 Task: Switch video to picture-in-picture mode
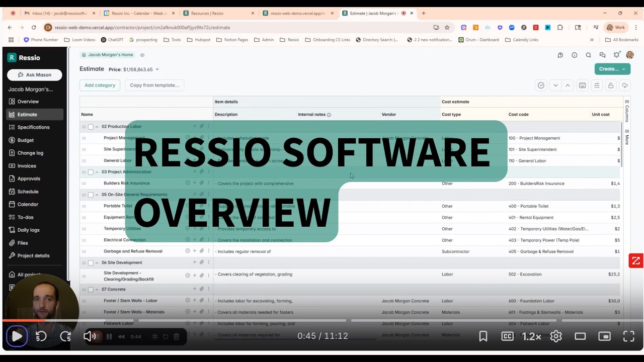tap(604, 336)
